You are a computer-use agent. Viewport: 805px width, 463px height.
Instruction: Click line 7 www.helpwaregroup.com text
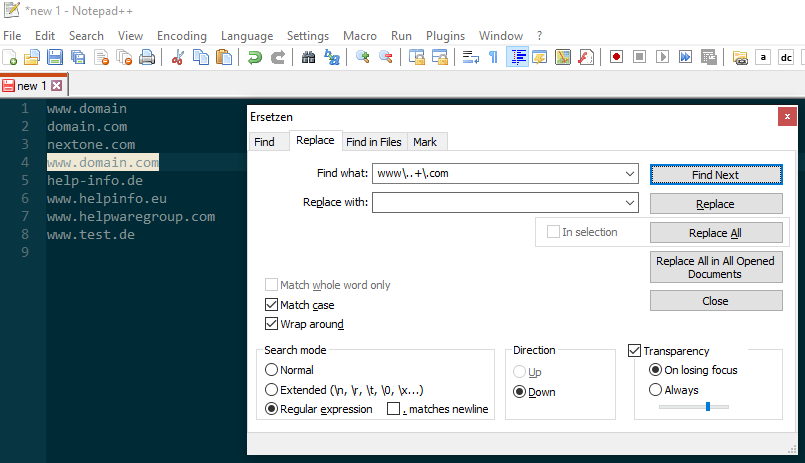click(x=131, y=217)
